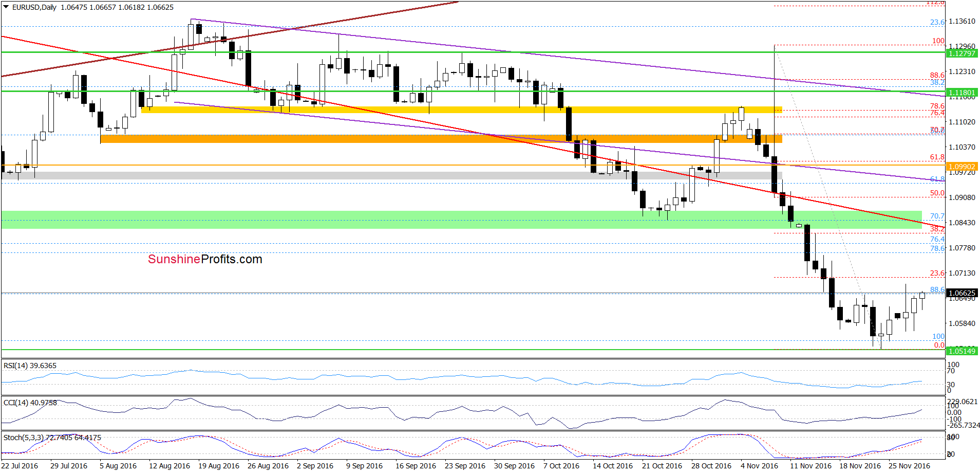
Task: Click the 4 Nov 2016 date label
Action: tap(759, 466)
